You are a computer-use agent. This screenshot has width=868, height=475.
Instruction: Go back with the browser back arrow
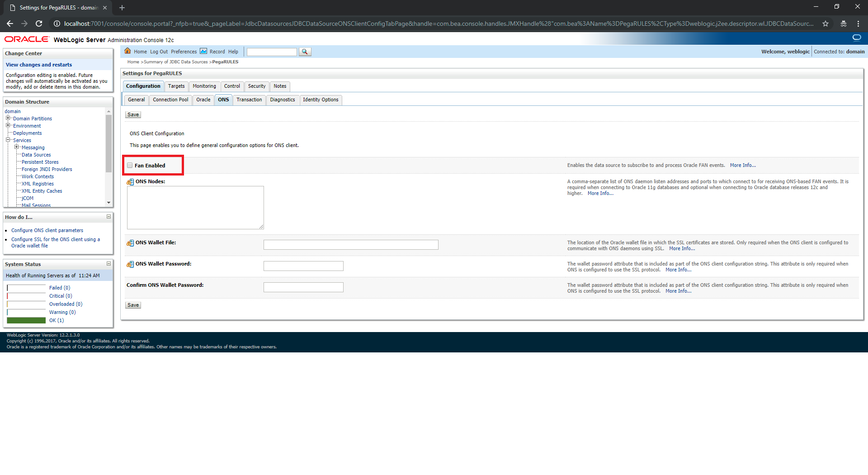point(10,24)
